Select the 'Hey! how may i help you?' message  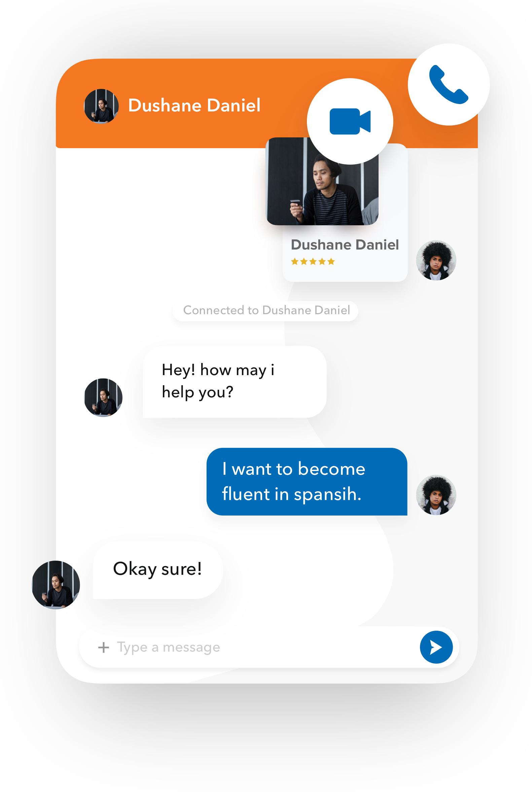pyautogui.click(x=235, y=381)
